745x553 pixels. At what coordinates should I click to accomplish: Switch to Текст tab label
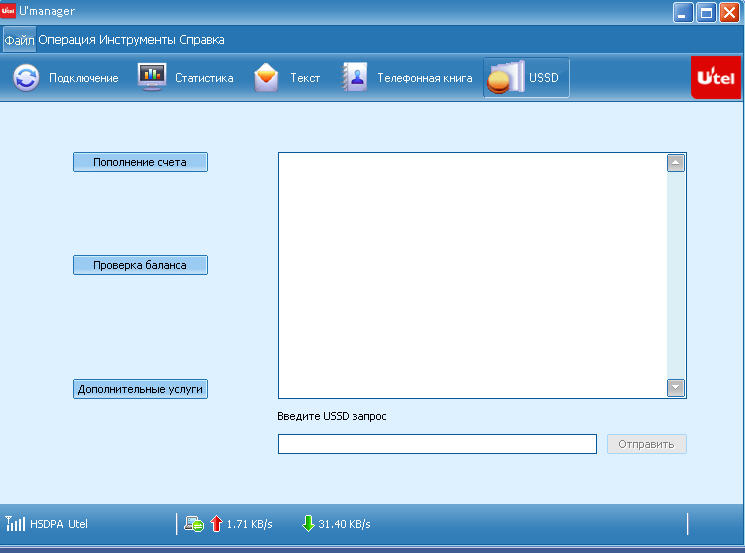(x=305, y=78)
